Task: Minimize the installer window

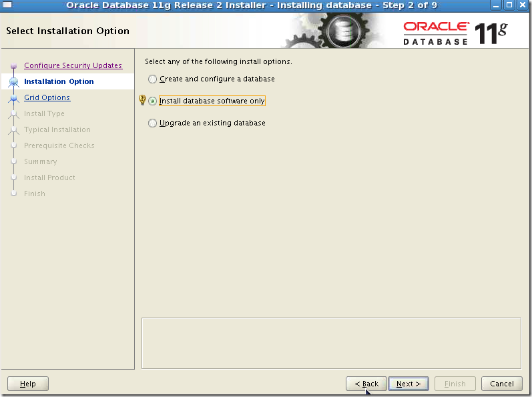Action: [x=496, y=5]
